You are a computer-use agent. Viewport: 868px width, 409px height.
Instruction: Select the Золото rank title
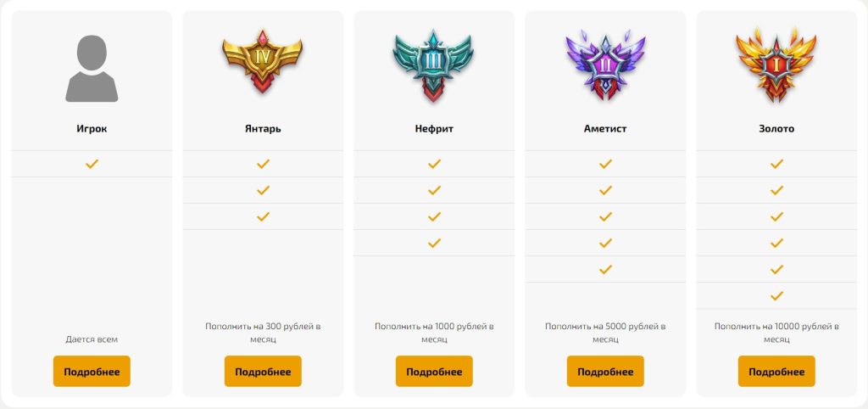tap(776, 129)
